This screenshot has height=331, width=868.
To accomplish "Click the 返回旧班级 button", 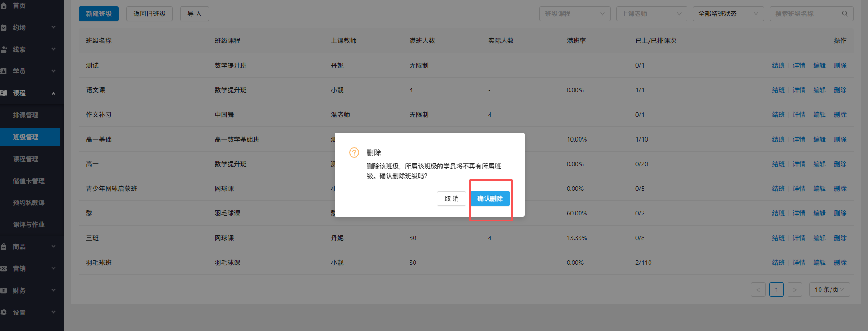I will pos(149,14).
